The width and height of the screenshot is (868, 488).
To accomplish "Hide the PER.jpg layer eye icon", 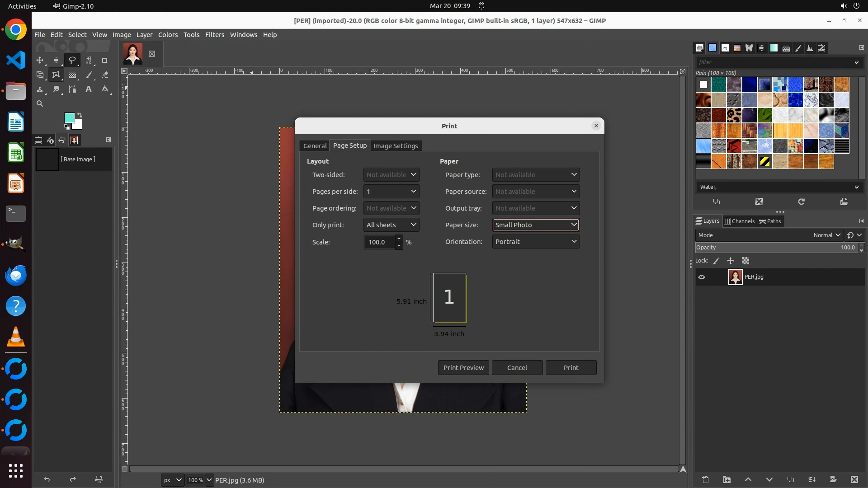I will point(702,277).
